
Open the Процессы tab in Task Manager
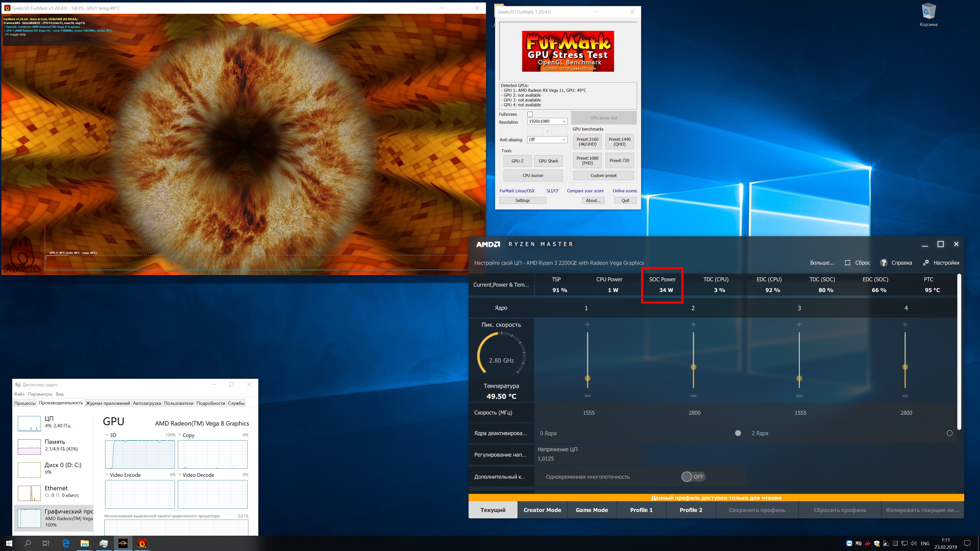[25, 403]
